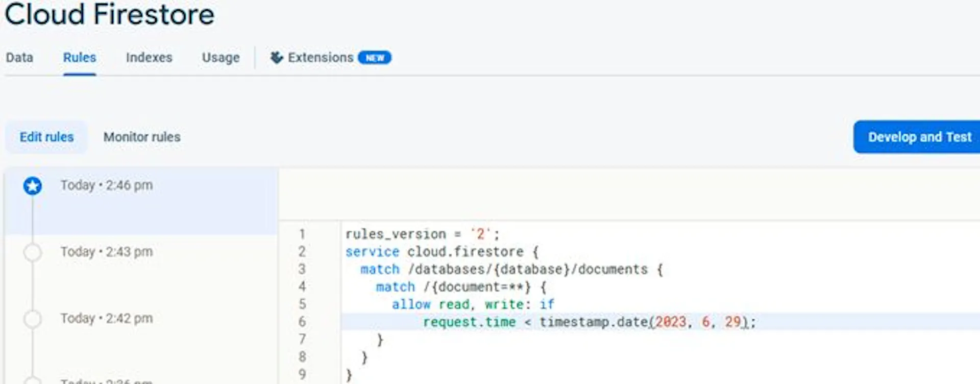980x384 pixels.
Task: Select the Edit rules tab
Action: (46, 137)
